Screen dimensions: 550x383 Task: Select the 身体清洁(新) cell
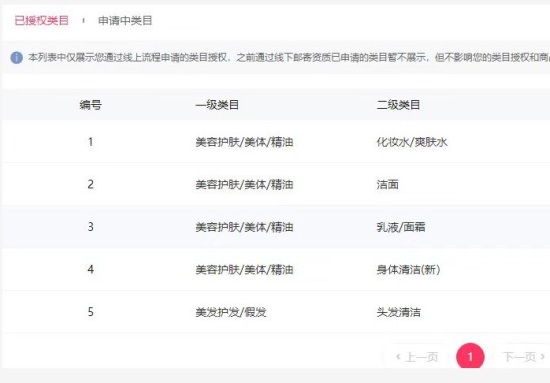[408, 269]
